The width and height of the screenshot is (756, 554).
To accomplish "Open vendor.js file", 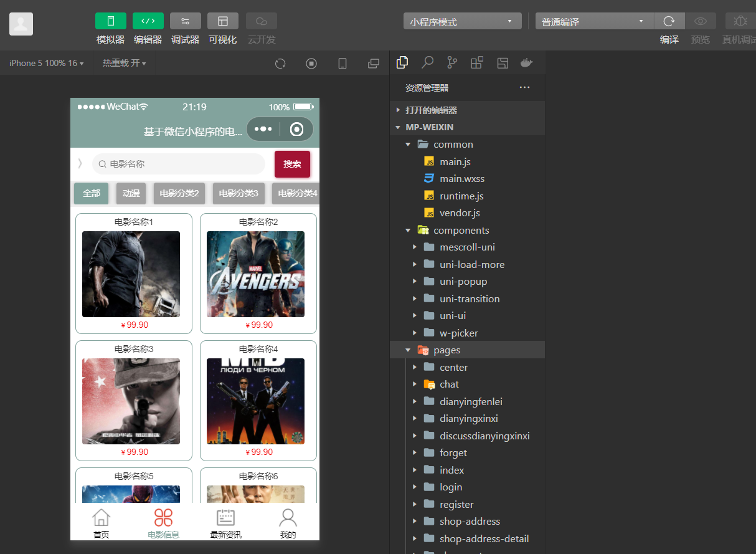I will [468, 213].
